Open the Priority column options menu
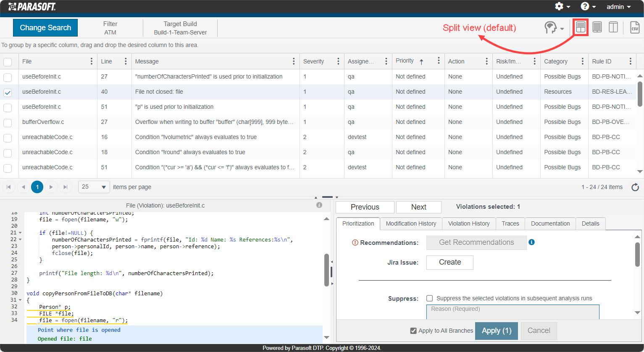Image resolution: width=644 pixels, height=352 pixels. coord(439,61)
